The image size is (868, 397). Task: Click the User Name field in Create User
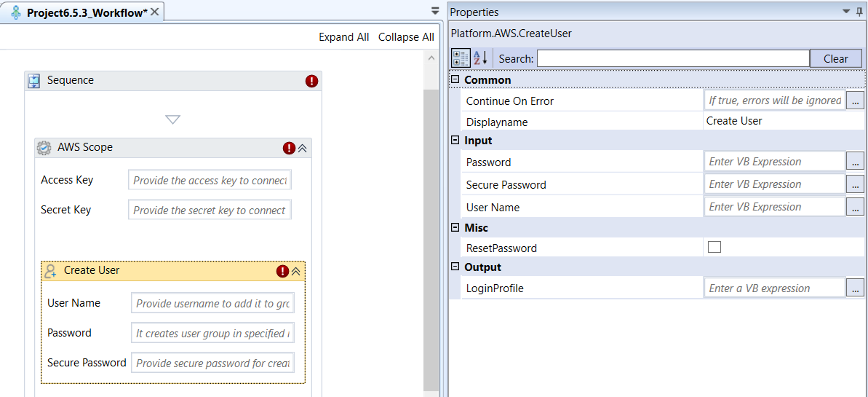pos(212,303)
